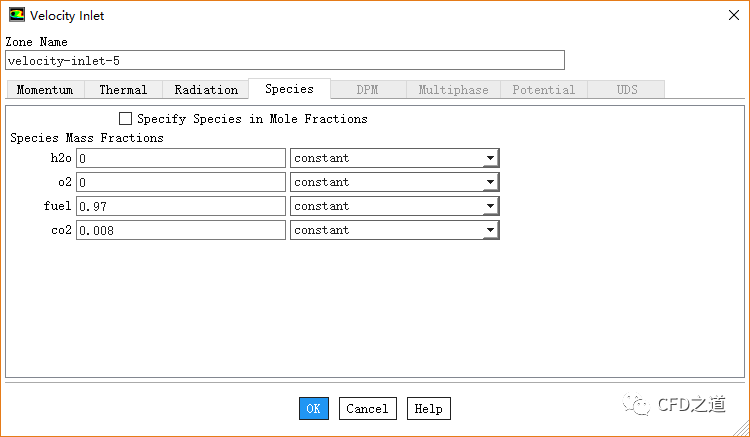Open the Thermal tab
Image resolution: width=750 pixels, height=437 pixels.
[x=123, y=90]
